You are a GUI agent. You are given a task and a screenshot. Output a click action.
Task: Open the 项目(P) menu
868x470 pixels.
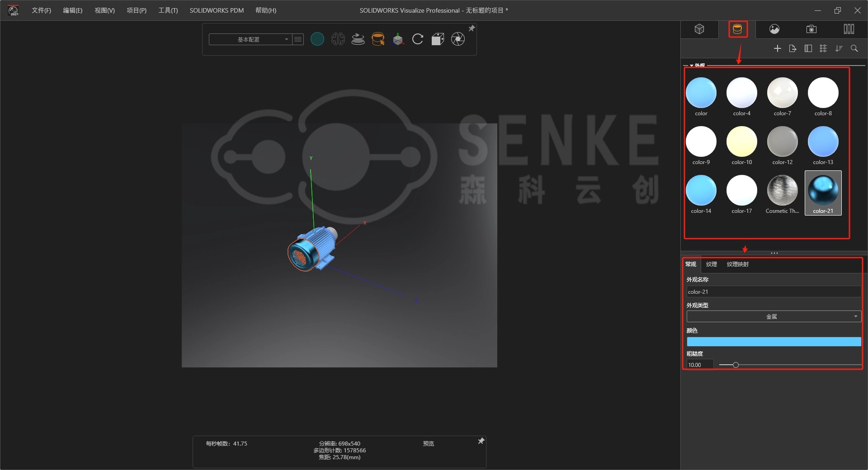(137, 10)
